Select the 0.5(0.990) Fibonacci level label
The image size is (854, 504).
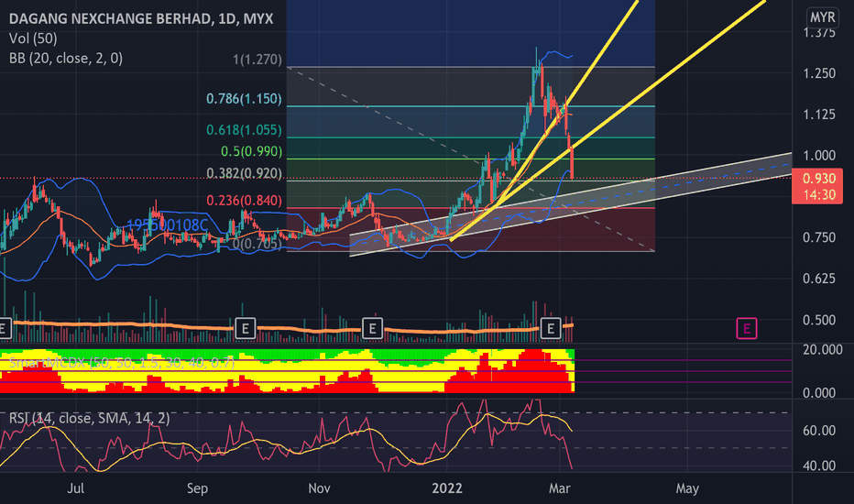(252, 151)
